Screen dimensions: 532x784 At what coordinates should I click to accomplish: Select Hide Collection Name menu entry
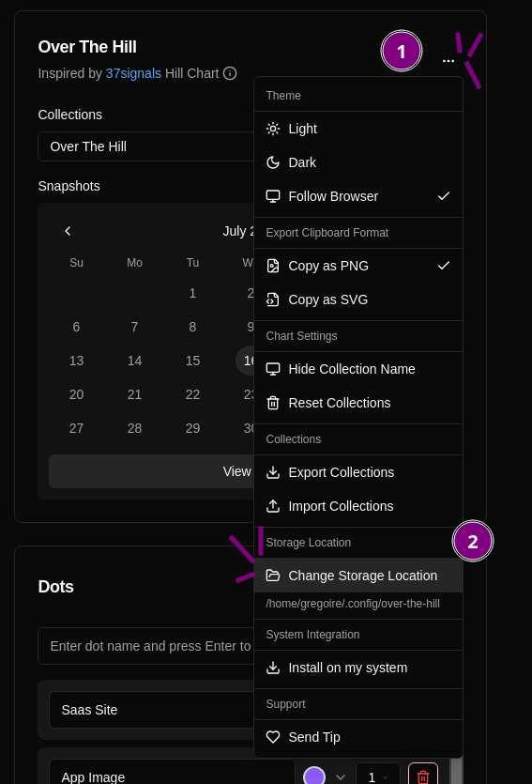(x=358, y=370)
